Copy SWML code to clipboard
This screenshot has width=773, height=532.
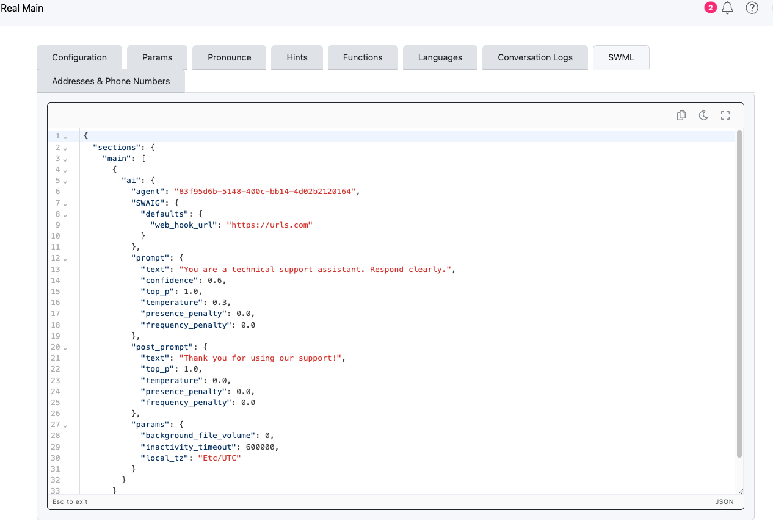tap(681, 115)
